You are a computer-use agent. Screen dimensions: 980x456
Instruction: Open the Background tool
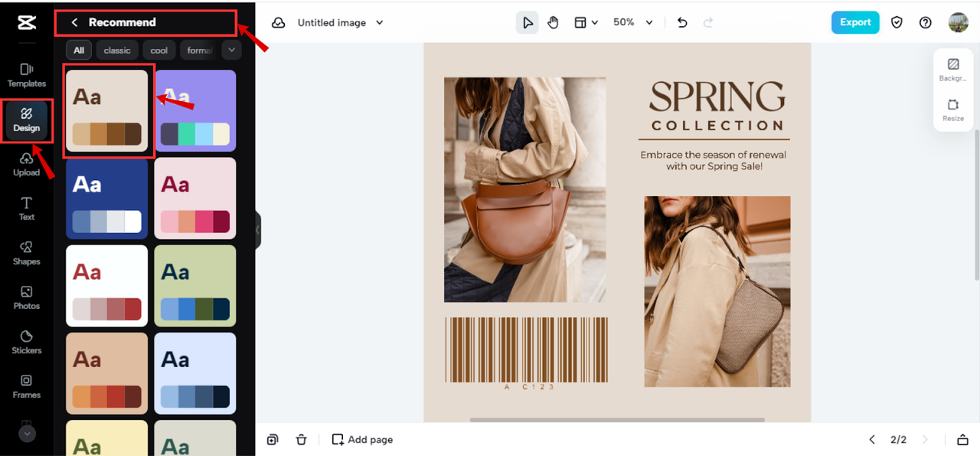(x=953, y=70)
